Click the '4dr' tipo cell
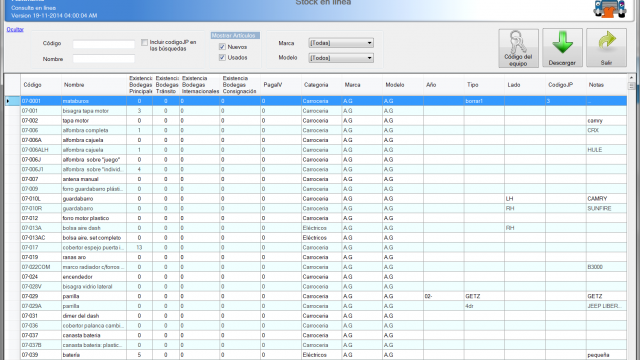640x360 pixels. pos(484,306)
